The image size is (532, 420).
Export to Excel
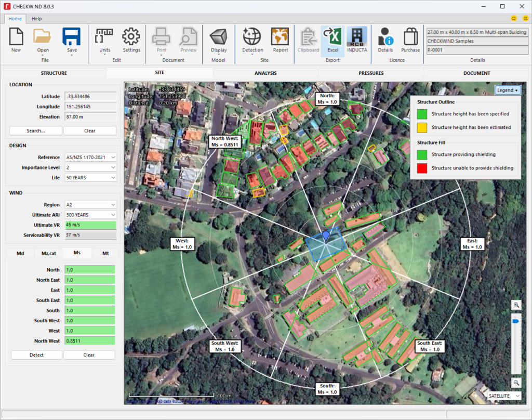332,37
